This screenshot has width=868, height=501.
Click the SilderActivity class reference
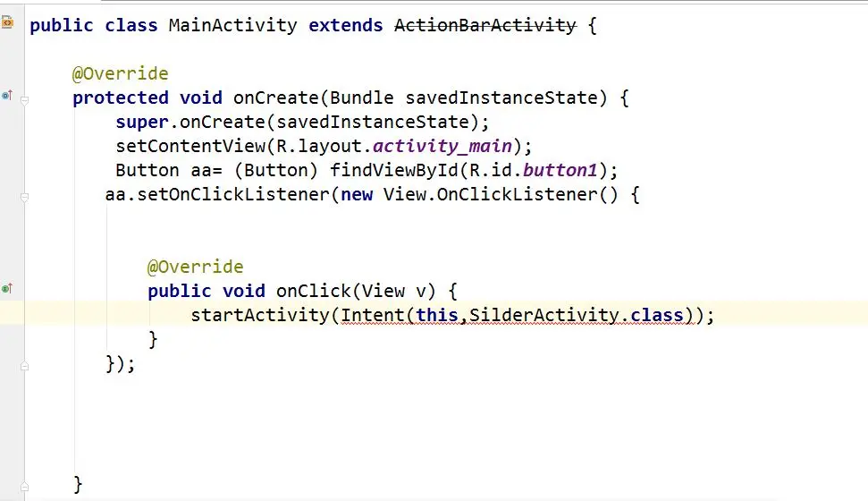click(544, 315)
